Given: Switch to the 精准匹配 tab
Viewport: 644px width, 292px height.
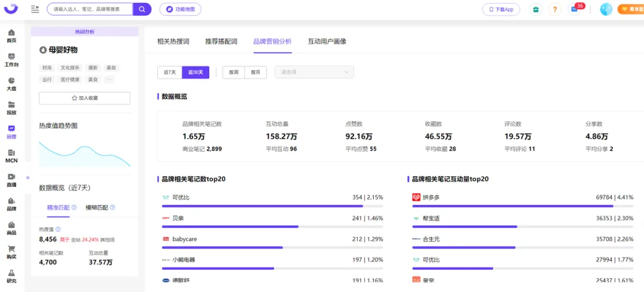Looking at the screenshot, I should click(58, 208).
